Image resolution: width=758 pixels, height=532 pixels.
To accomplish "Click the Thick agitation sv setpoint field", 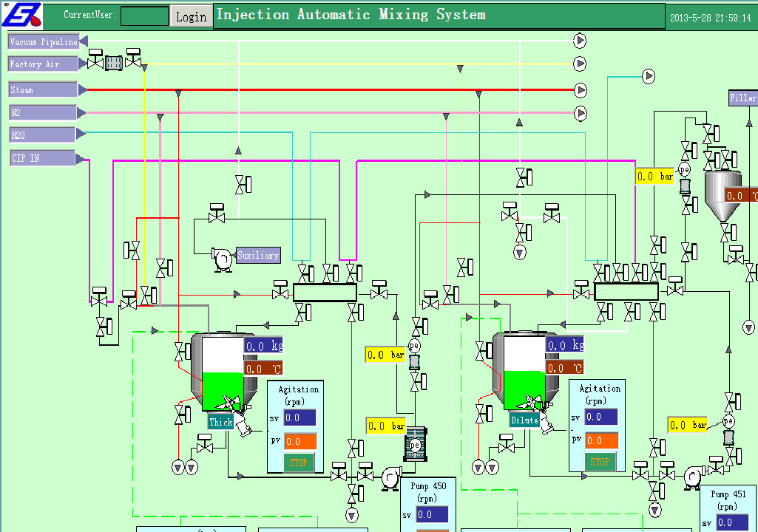I will point(300,417).
